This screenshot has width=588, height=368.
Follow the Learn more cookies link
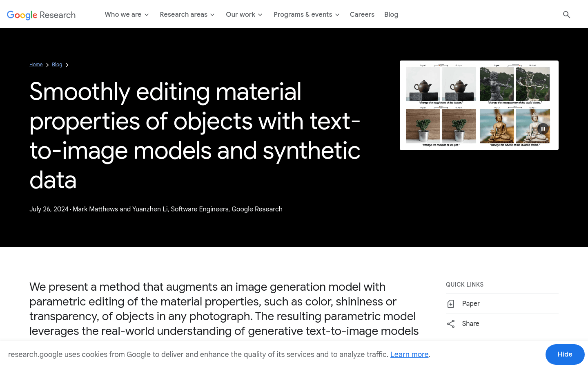tap(409, 355)
